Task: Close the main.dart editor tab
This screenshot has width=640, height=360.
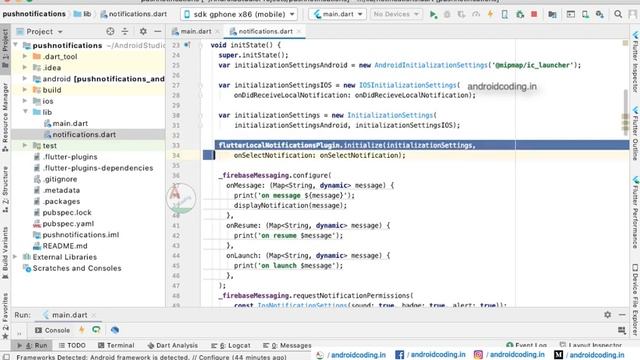Action: click(217, 31)
